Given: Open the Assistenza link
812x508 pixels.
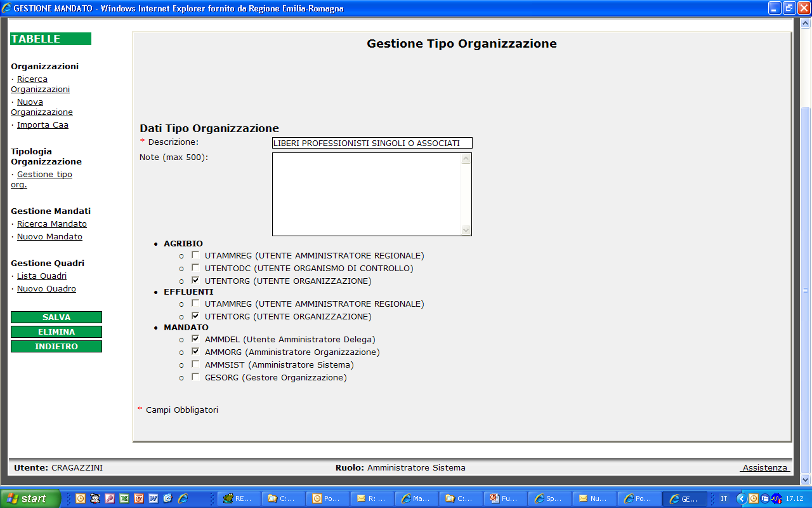Looking at the screenshot, I should tap(765, 467).
